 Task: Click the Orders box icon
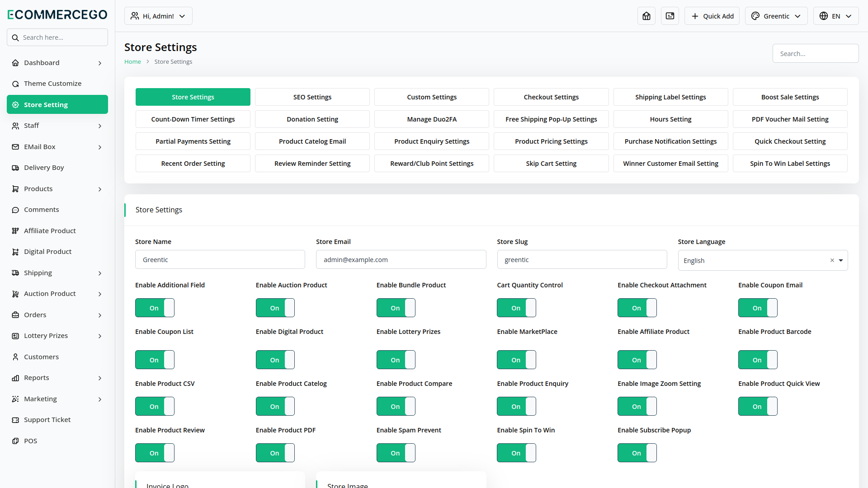click(15, 315)
